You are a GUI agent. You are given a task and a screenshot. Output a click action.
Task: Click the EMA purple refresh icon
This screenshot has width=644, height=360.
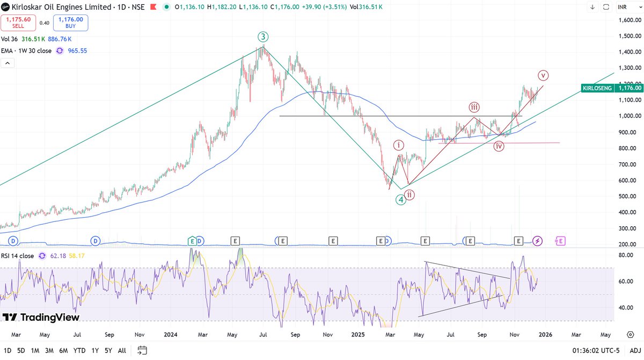(60, 51)
